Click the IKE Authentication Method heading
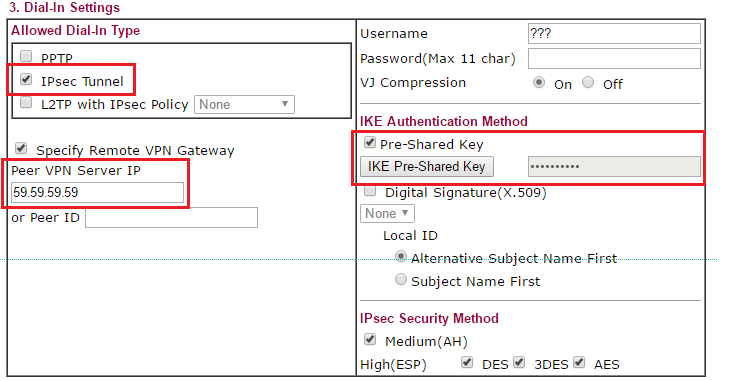Screen dimensions: 740x381 pyautogui.click(x=444, y=121)
